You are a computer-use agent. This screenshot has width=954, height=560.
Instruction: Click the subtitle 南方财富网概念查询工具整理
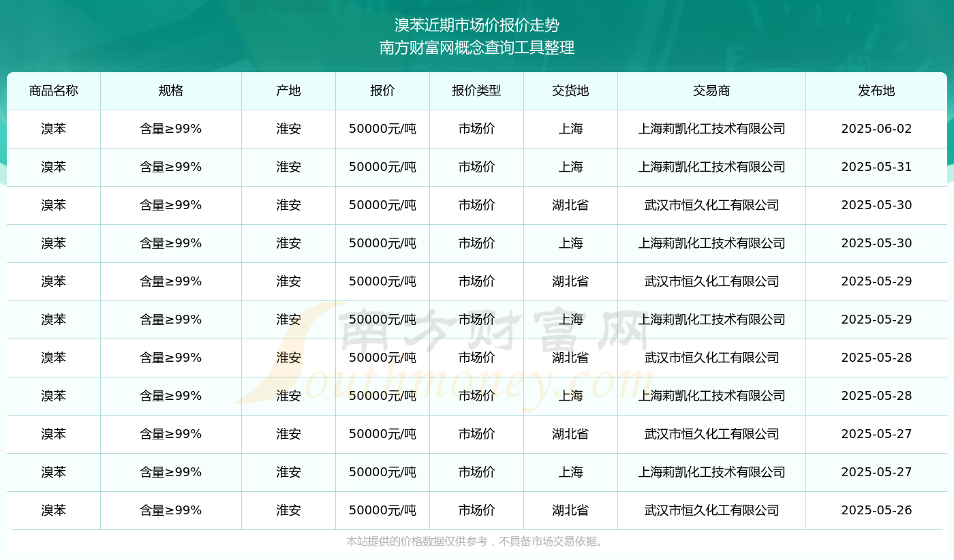[x=477, y=48]
